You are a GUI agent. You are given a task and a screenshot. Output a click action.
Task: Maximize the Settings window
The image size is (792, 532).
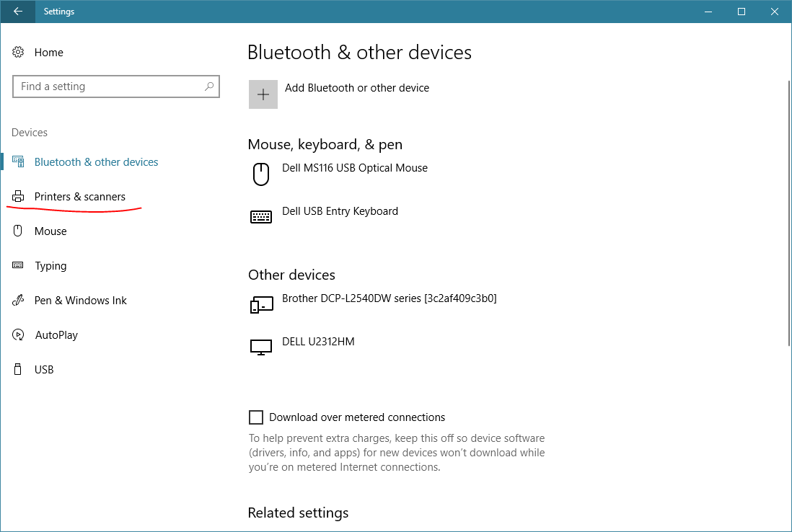pyautogui.click(x=742, y=11)
